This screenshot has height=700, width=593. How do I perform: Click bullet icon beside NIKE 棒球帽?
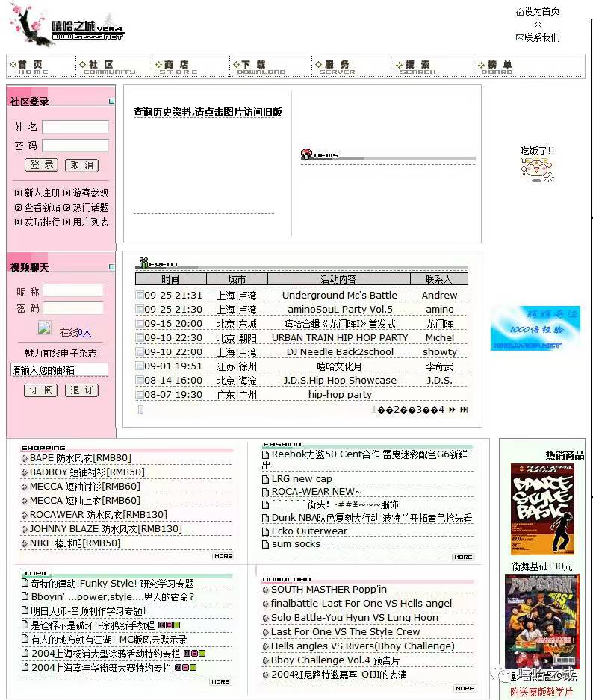24,543
